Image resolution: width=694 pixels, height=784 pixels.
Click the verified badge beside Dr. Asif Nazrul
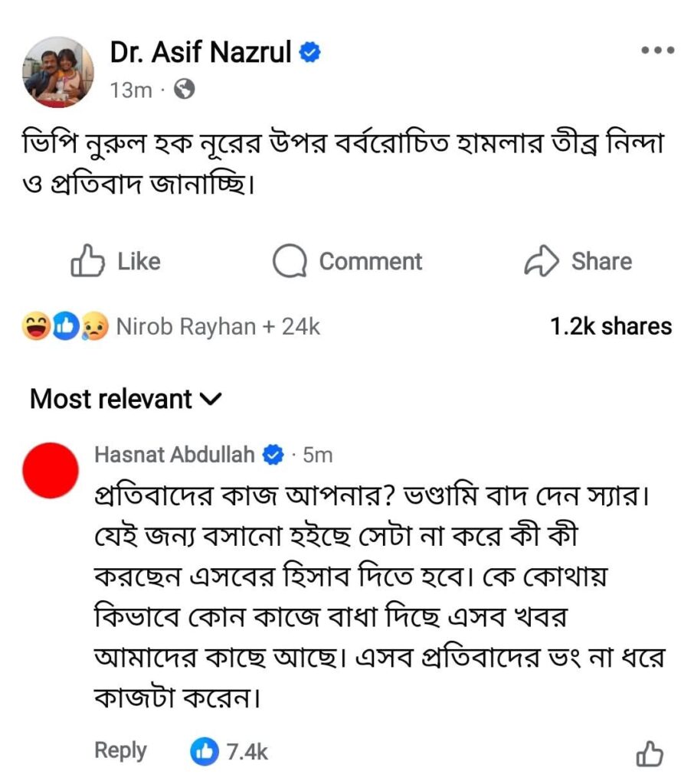click(309, 53)
